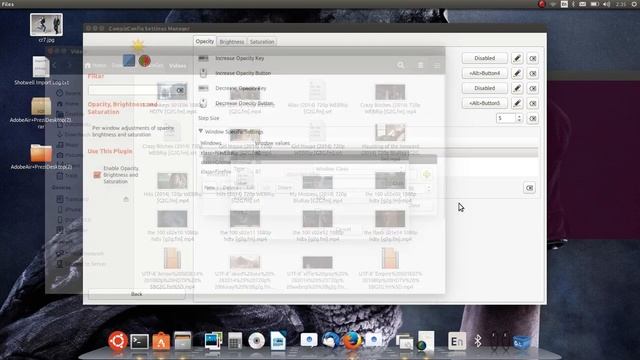Open Calculator from the dock
This screenshot has height=360, width=640.
[235, 341]
